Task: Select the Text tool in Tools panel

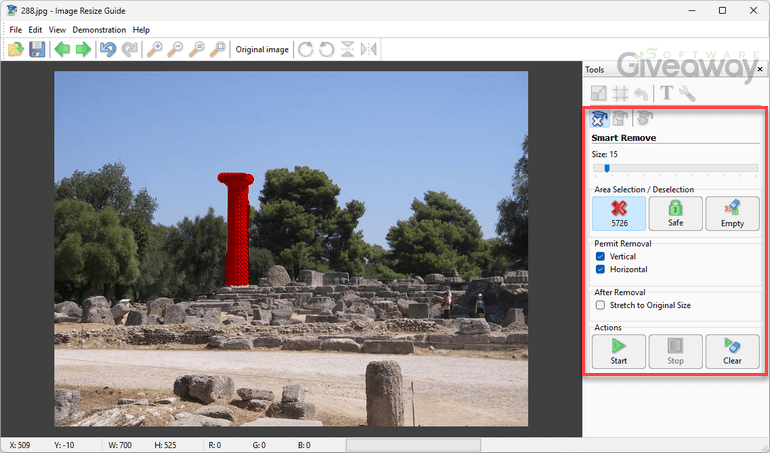Action: point(666,93)
